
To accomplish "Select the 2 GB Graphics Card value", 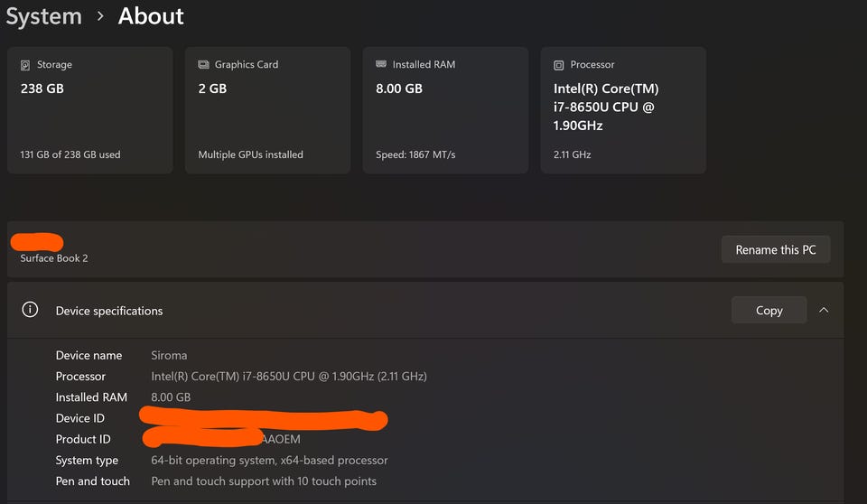I will [x=212, y=89].
